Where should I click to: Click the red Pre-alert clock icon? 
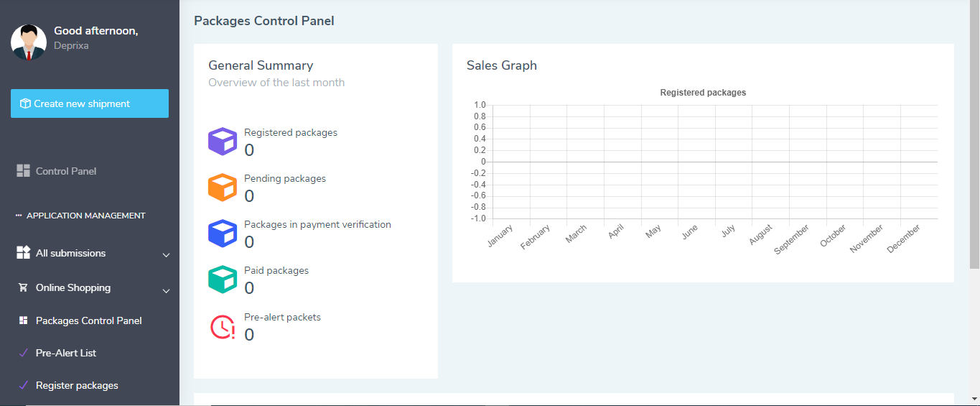pos(223,326)
